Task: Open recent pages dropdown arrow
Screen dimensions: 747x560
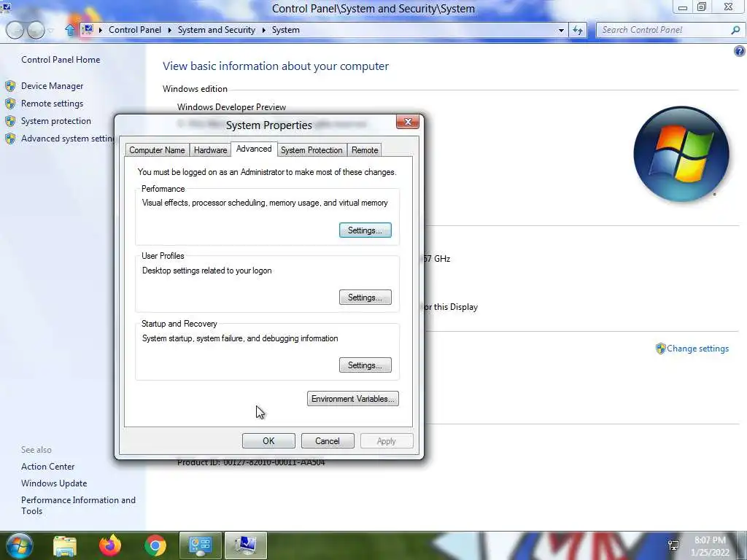Action: [51, 31]
